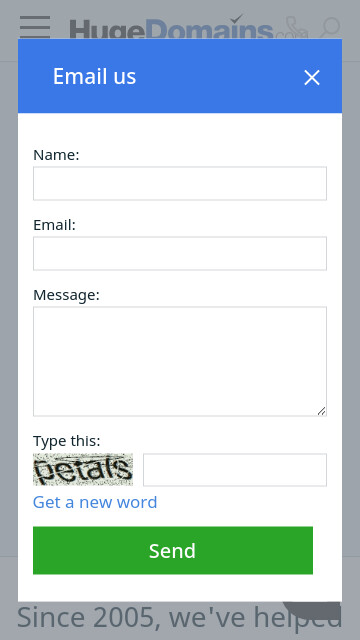Screen dimensions: 360x640
Task: Click inside the Message text area
Action: (x=180, y=361)
